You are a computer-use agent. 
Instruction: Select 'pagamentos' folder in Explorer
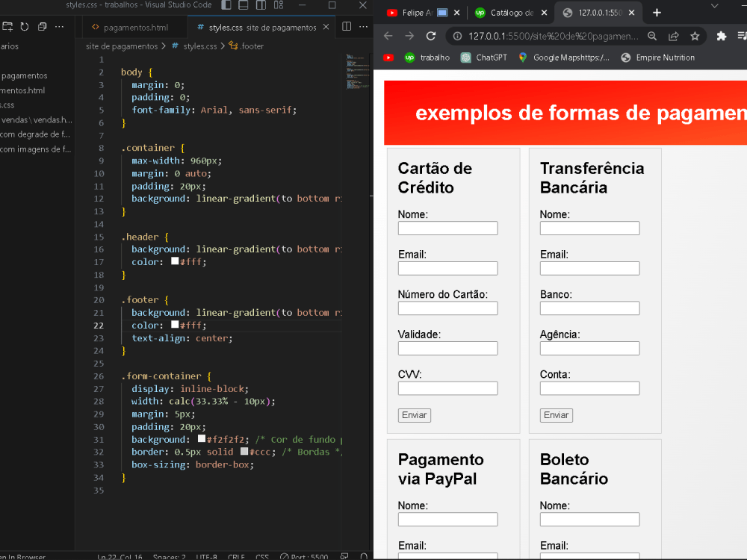tap(25, 75)
